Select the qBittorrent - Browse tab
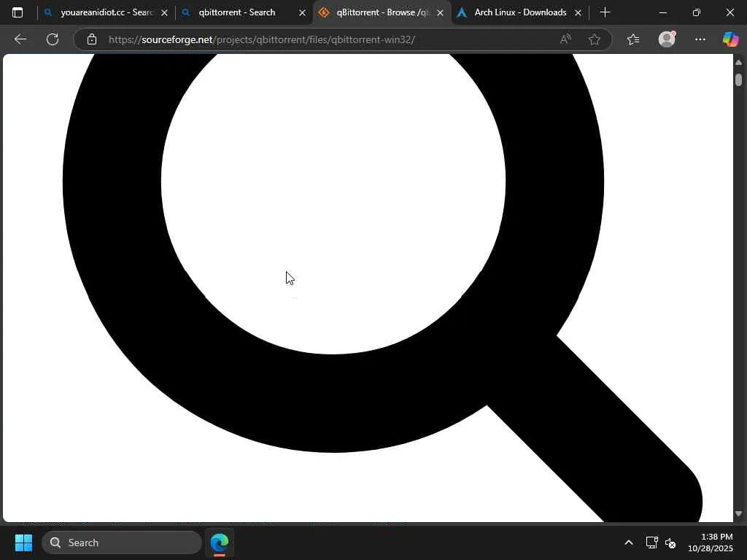747x560 pixels. (381, 12)
